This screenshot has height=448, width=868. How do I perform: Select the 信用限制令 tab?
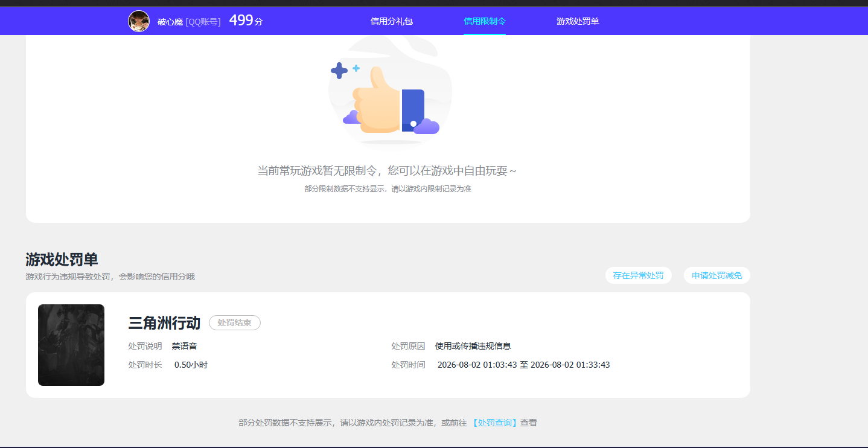[485, 21]
